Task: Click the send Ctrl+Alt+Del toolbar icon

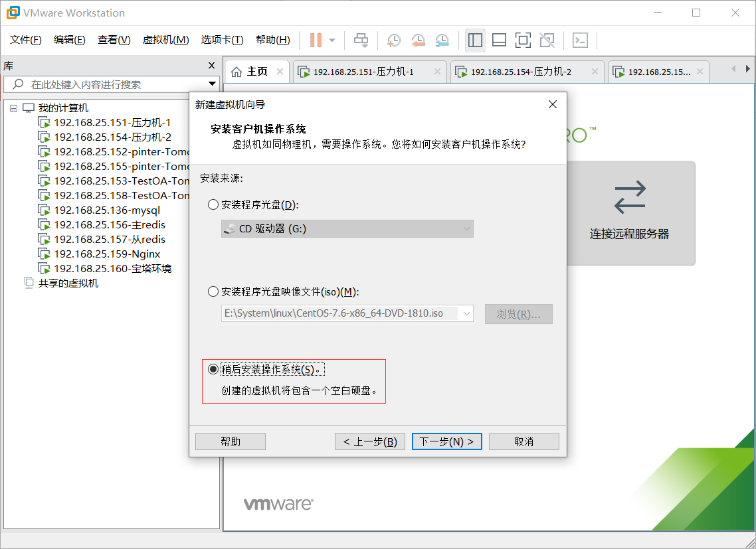Action: pyautogui.click(x=361, y=40)
